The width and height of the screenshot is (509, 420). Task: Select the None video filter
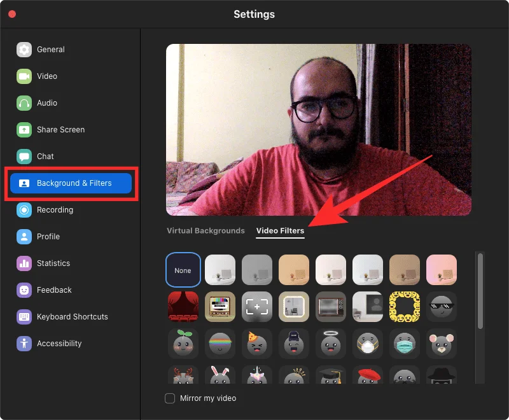click(x=183, y=270)
